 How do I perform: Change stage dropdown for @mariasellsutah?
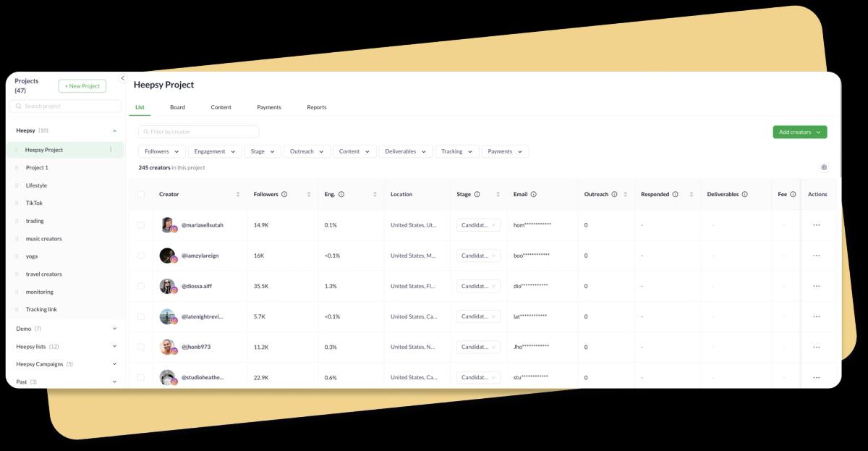point(478,225)
